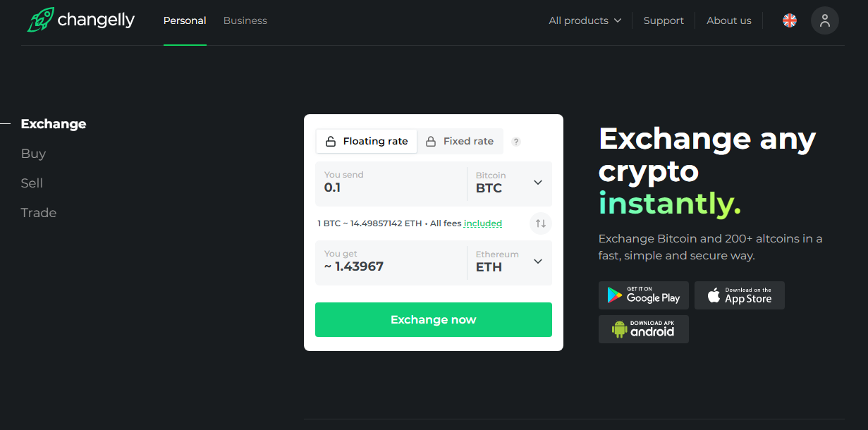868x430 pixels.
Task: Open the App Store download badge
Action: point(739,295)
